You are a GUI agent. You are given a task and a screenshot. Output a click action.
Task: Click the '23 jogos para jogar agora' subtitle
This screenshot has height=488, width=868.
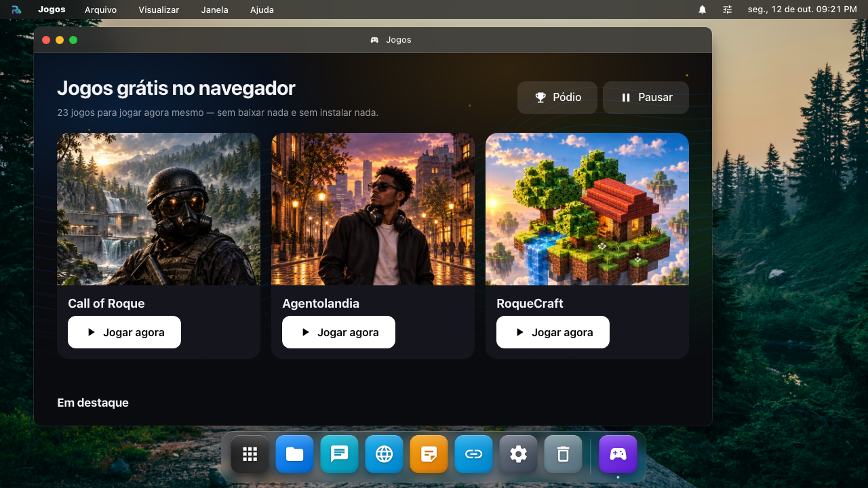pos(218,113)
